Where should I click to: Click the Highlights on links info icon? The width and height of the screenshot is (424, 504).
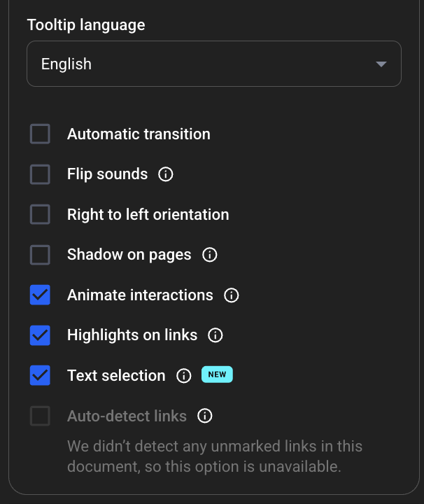point(215,335)
